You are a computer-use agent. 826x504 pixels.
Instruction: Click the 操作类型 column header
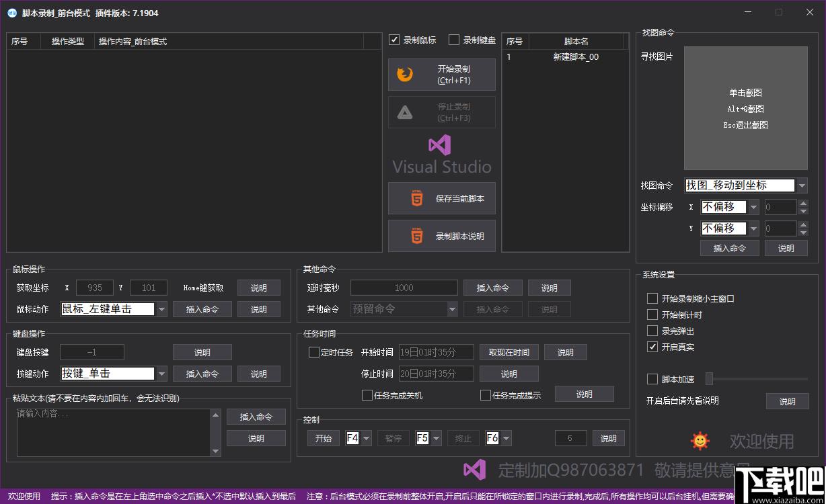(68, 41)
